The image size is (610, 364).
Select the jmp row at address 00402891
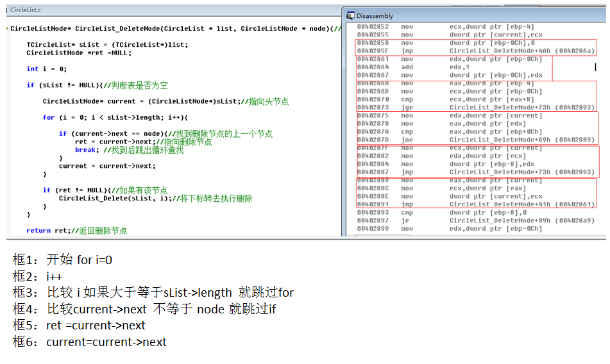pyautogui.click(x=476, y=204)
